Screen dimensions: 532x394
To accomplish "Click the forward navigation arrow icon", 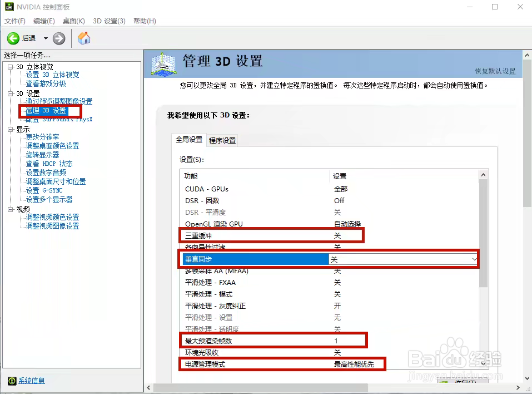I will 59,38.
